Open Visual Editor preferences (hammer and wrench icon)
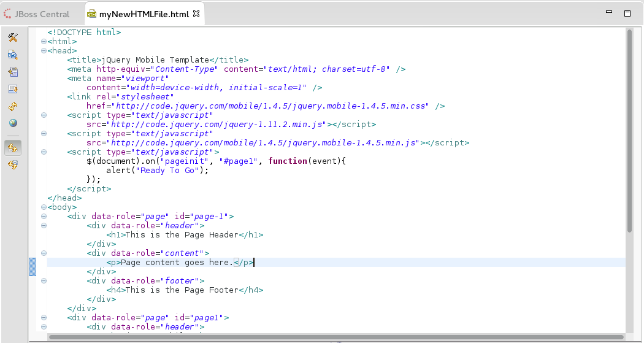Viewport: 644px width, 343px height. [13, 38]
